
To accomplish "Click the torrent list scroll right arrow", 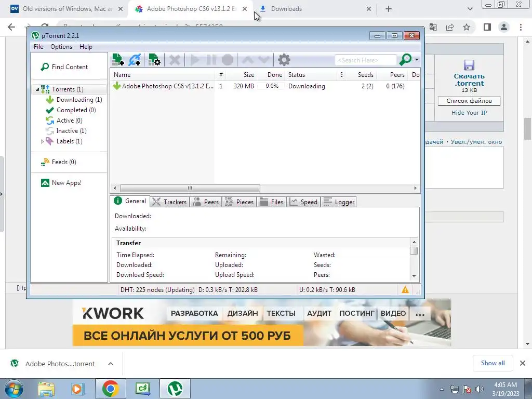I will tap(415, 188).
